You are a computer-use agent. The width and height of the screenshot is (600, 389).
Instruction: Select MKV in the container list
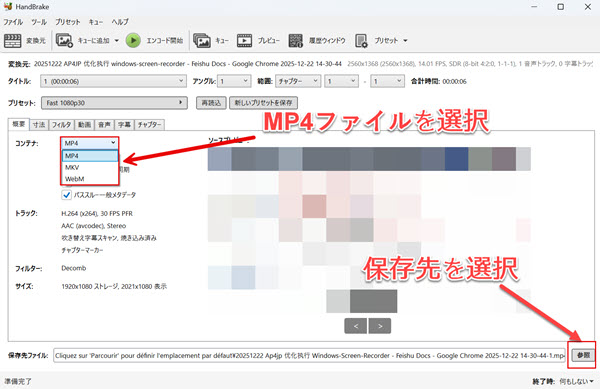coord(90,167)
